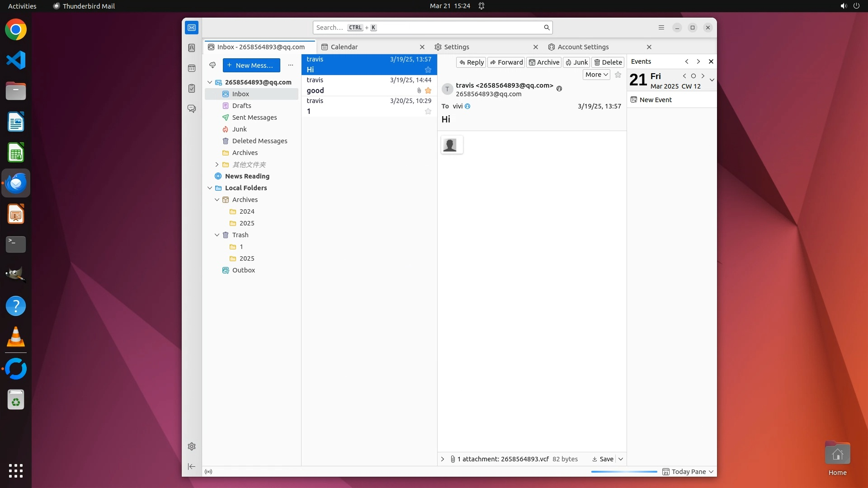Click the New Message button
Screen dimensions: 868x488
pos(251,65)
